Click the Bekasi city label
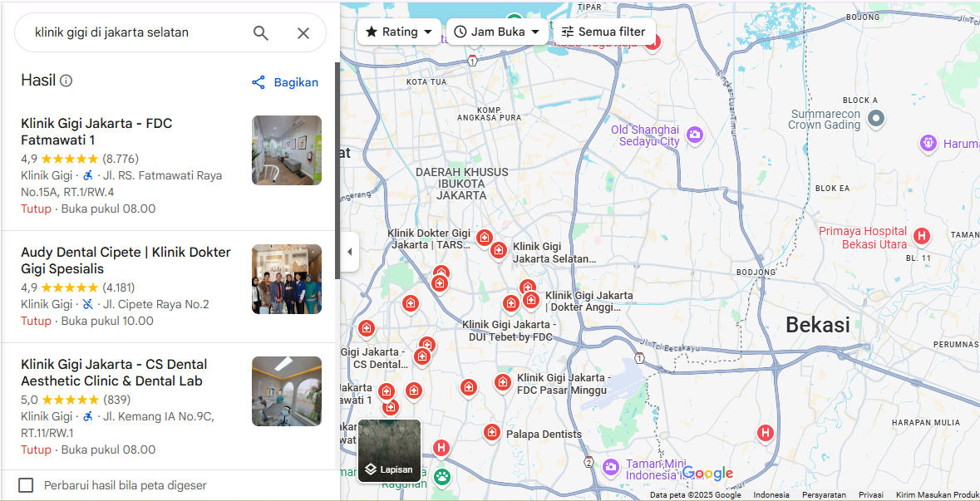The width and height of the screenshot is (980, 501). (818, 325)
